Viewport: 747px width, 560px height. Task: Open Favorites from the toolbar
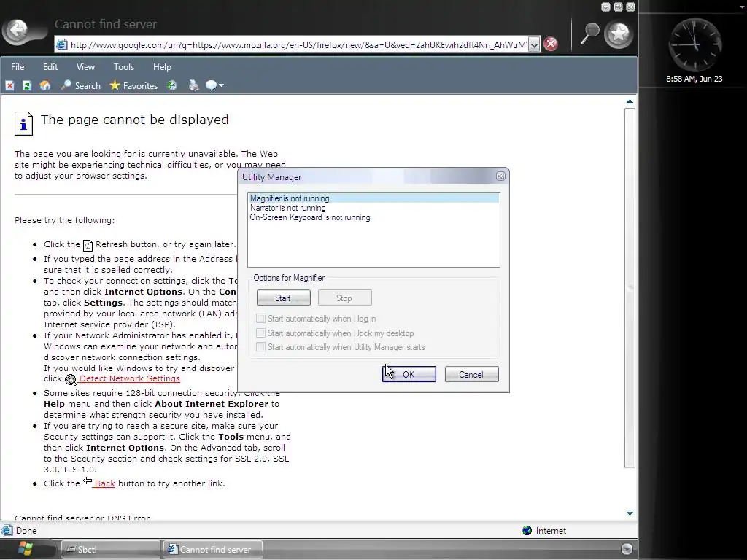(133, 86)
